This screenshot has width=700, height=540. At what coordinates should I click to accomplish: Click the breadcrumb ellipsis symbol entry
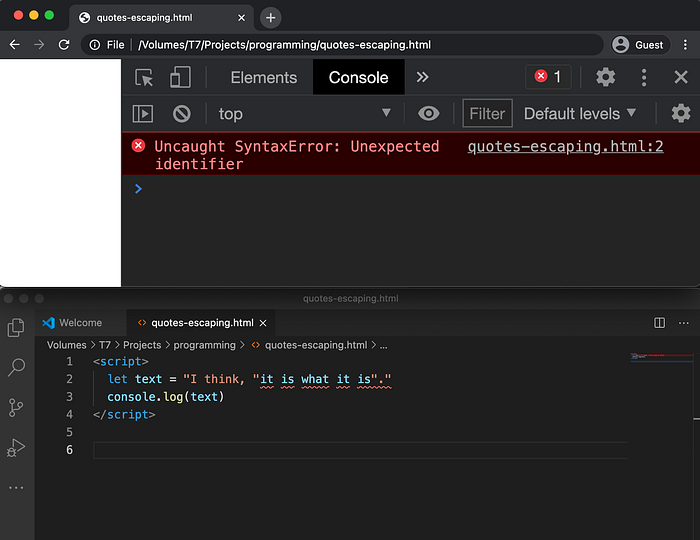pos(383,346)
